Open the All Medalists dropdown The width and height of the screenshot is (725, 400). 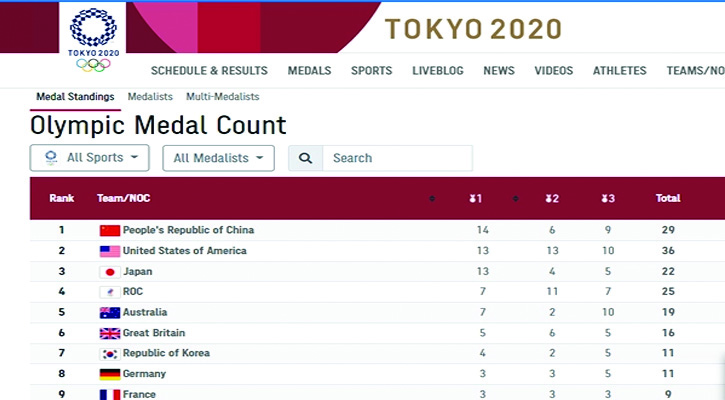pos(218,158)
